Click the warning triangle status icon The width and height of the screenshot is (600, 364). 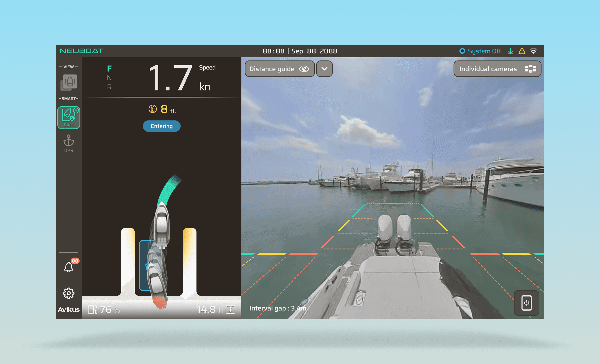[x=522, y=51]
